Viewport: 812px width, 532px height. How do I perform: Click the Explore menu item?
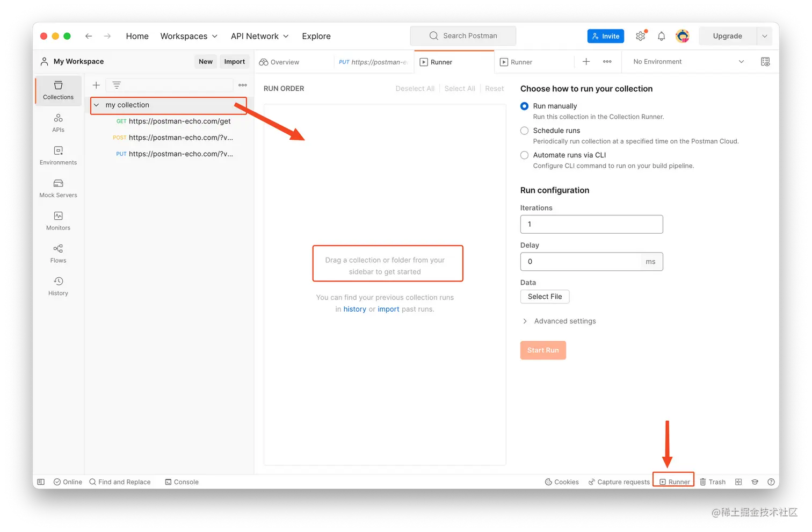tap(316, 36)
